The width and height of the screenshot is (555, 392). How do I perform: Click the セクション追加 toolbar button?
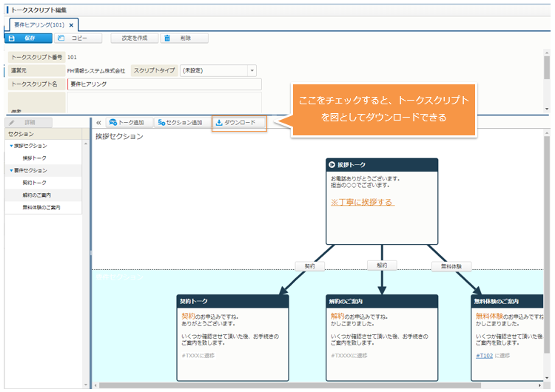tap(181, 123)
